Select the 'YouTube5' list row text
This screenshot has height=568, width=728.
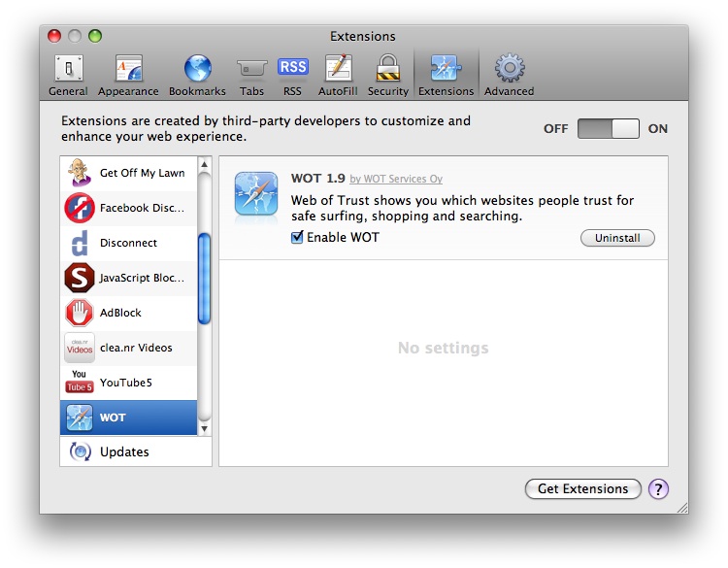[126, 383]
